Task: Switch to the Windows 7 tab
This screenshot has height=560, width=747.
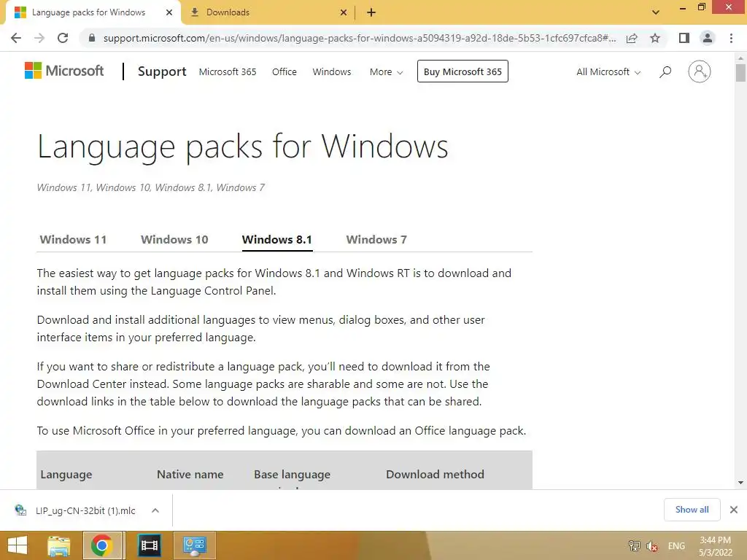Action: pos(376,239)
